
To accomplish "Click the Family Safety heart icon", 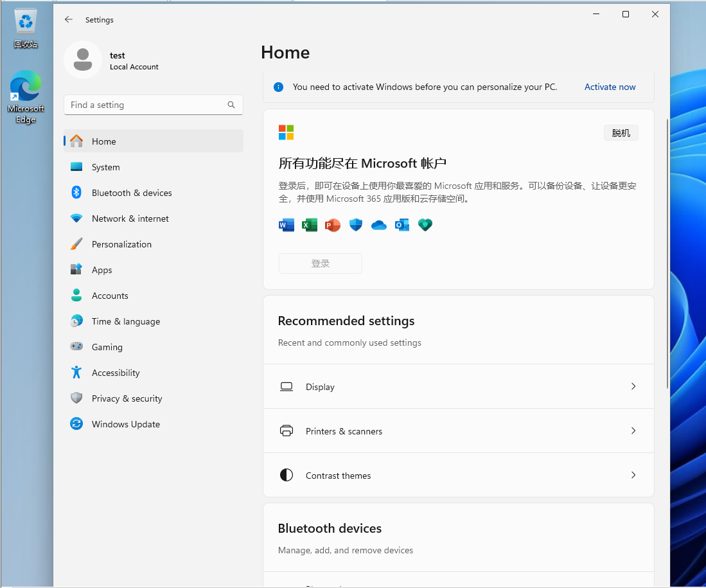I will 425,224.
